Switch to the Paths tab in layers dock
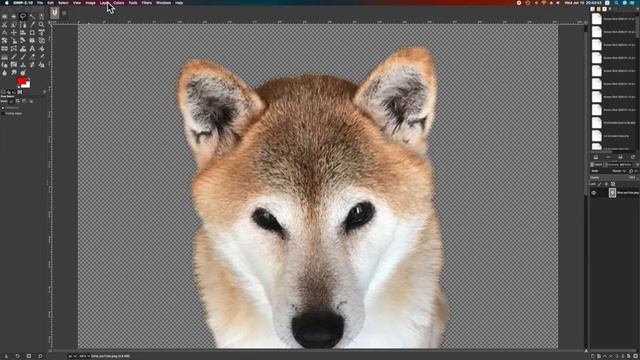This screenshot has width=640, height=360. coord(625,164)
